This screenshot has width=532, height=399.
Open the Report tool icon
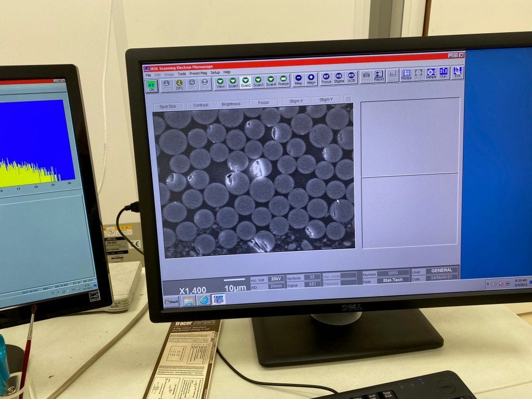click(379, 76)
